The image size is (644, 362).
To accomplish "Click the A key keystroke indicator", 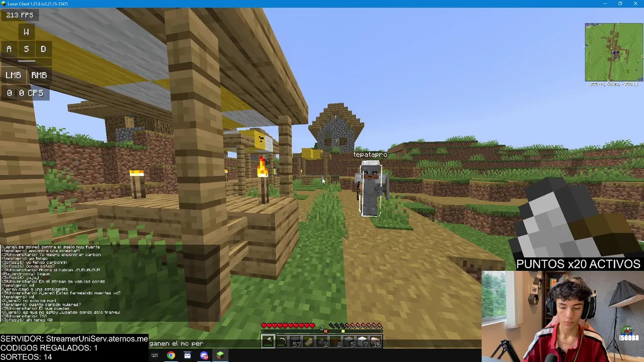I will click(x=9, y=49).
